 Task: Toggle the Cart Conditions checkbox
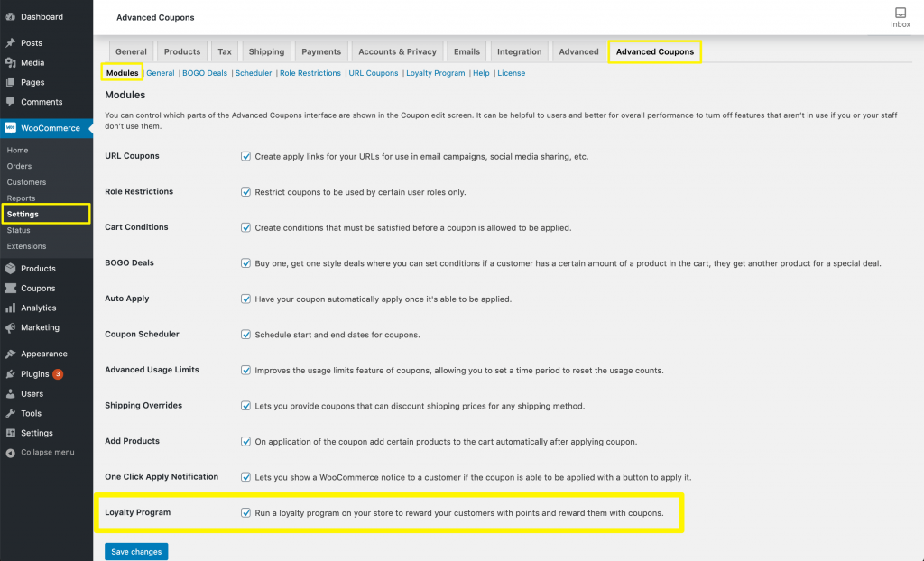pos(245,227)
